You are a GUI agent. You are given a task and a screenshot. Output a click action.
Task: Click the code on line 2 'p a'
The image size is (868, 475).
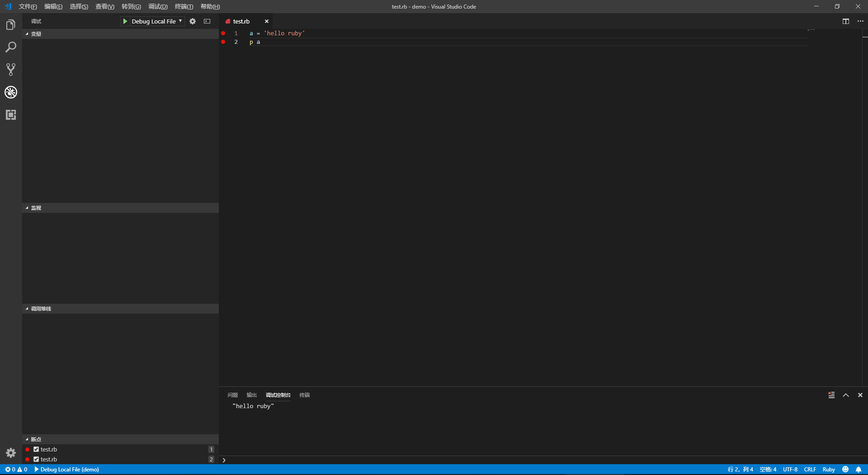pyautogui.click(x=255, y=42)
